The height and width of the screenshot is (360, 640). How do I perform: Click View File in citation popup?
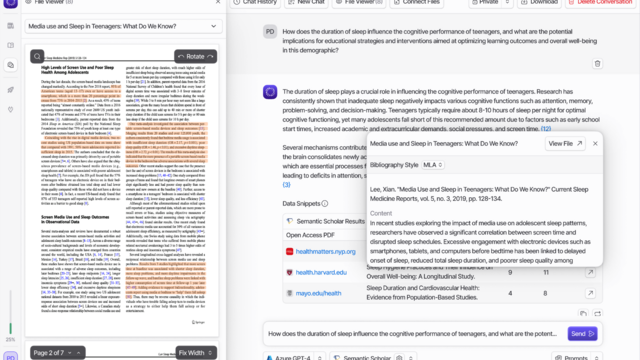coord(565,144)
